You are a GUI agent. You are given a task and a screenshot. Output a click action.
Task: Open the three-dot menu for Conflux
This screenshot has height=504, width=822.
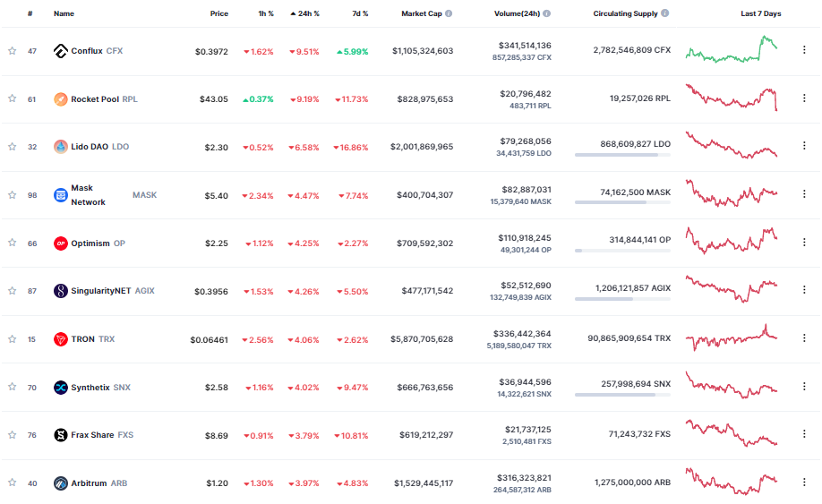pyautogui.click(x=803, y=51)
